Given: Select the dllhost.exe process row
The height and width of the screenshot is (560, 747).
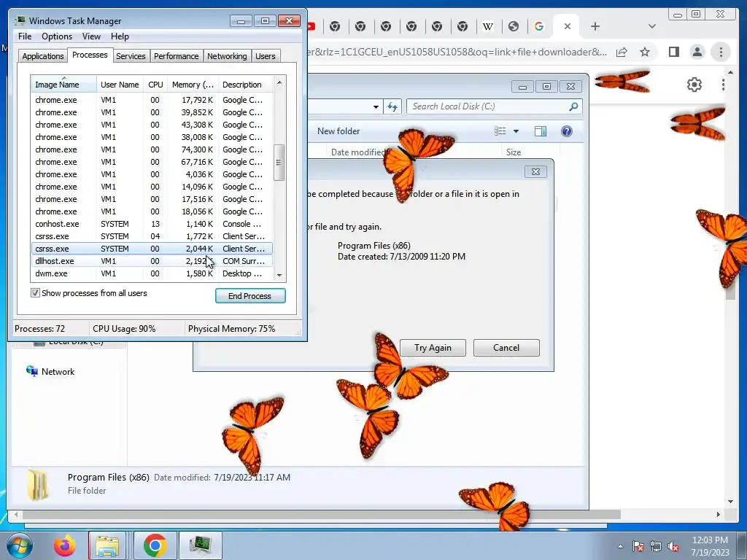Looking at the screenshot, I should pyautogui.click(x=152, y=261).
